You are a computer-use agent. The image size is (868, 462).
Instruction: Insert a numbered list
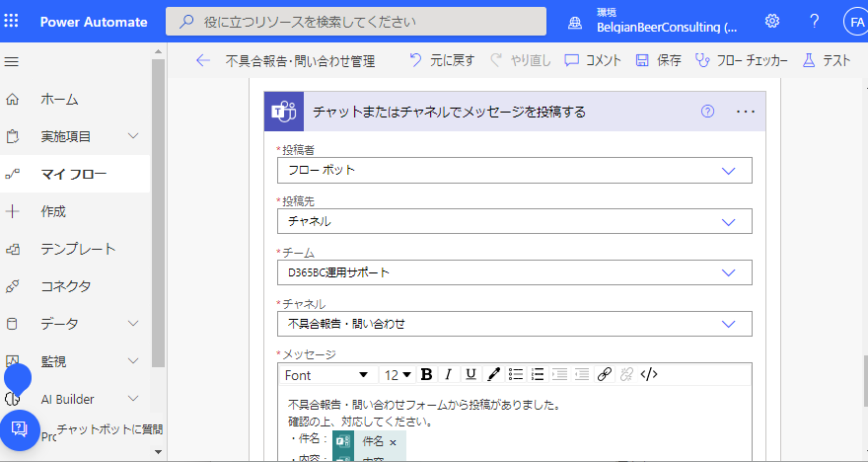[538, 374]
